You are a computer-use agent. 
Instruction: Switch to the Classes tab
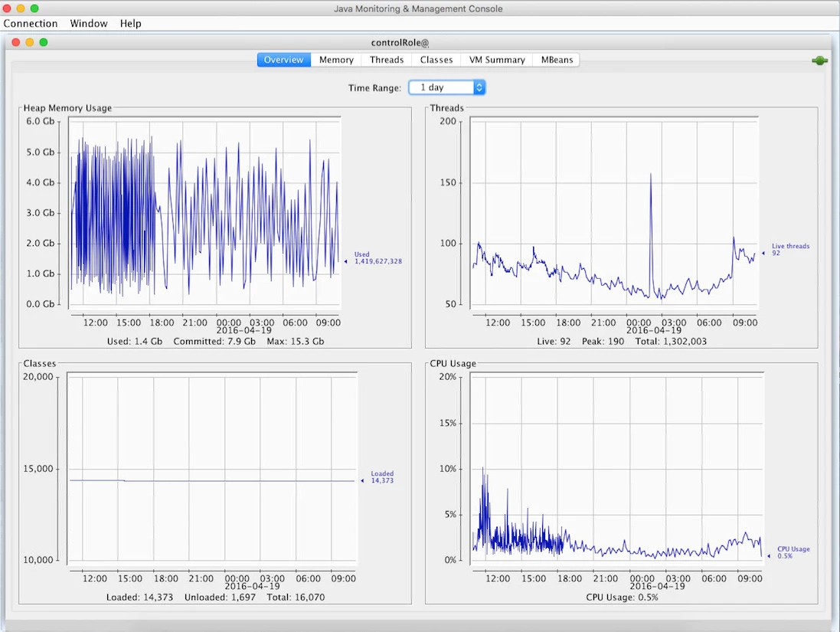[x=436, y=60]
